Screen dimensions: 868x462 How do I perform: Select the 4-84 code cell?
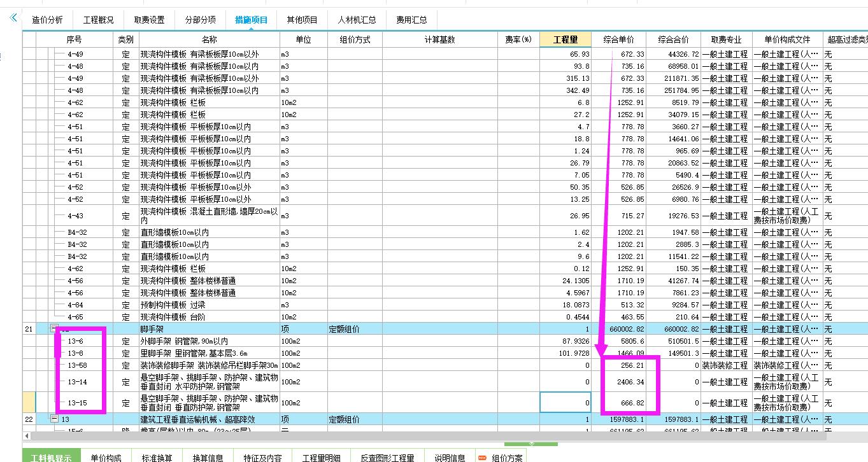point(76,305)
